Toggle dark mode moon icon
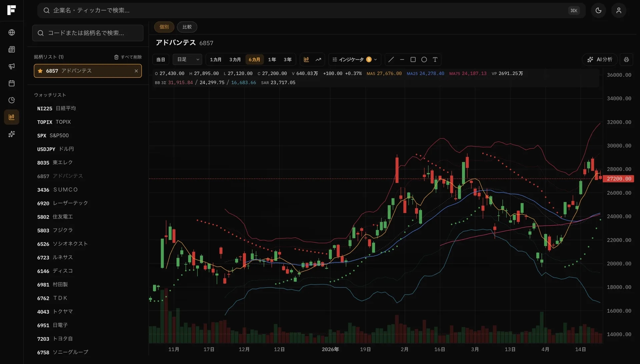The width and height of the screenshot is (640, 364). coord(598,10)
